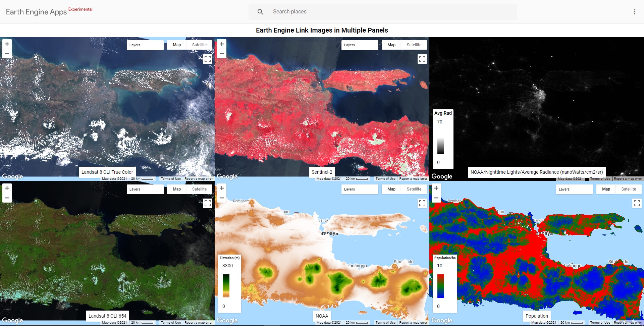Open the three-dot overflow menu
The width and height of the screenshot is (644, 326).
(634, 12)
